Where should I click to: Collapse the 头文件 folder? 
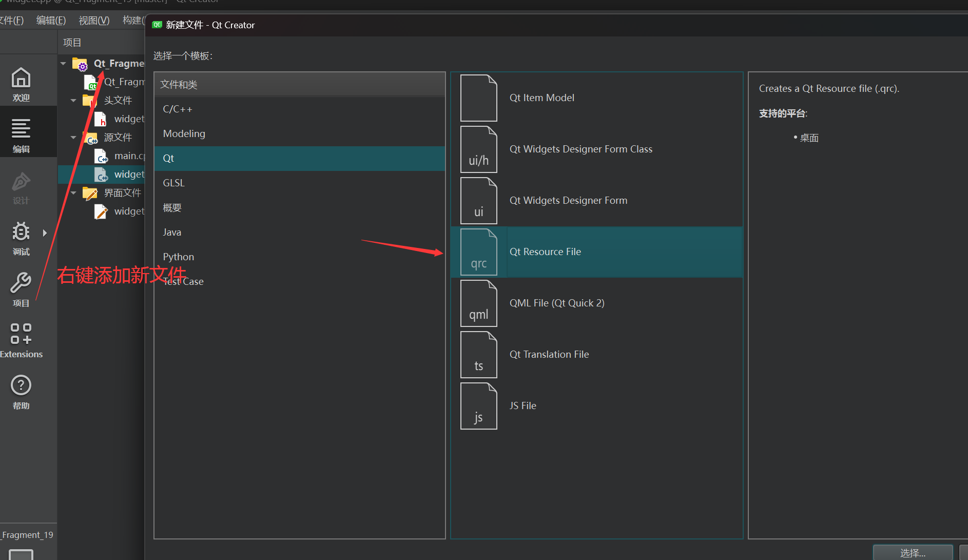73,101
